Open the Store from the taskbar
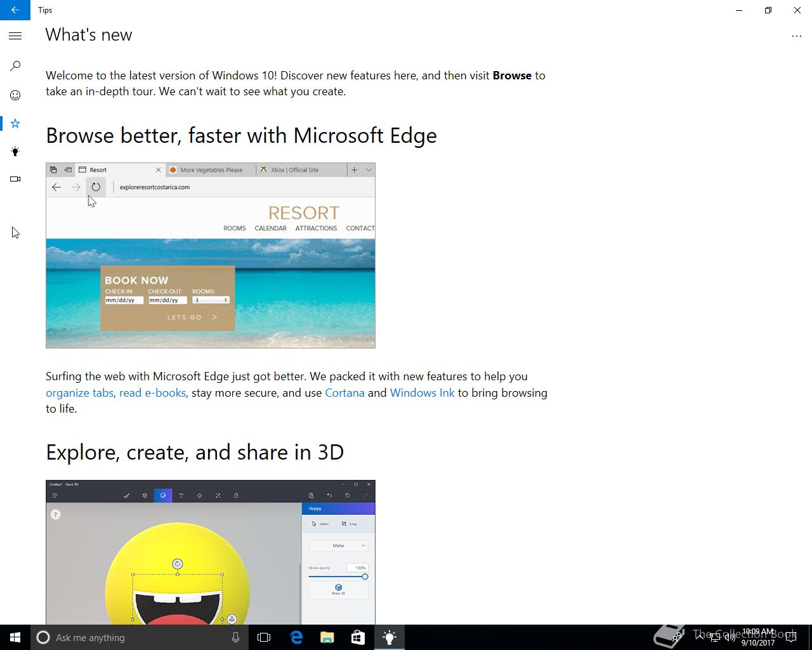 tap(358, 637)
